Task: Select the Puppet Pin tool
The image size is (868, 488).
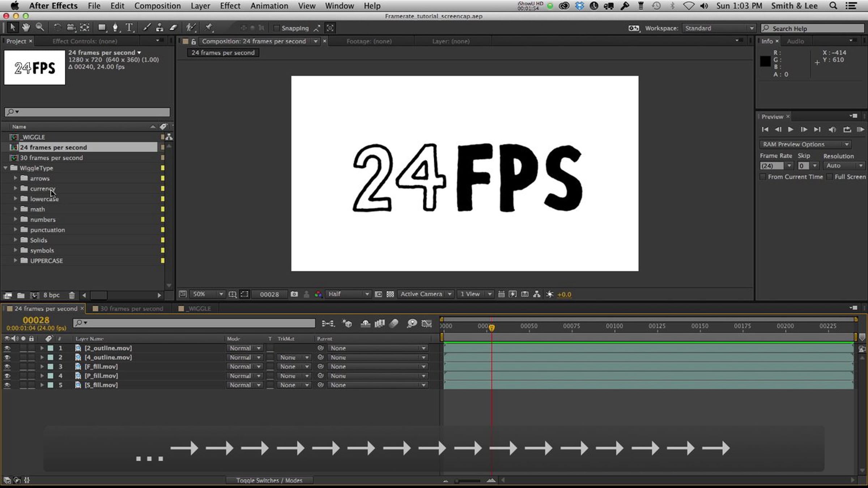Action: (208, 27)
